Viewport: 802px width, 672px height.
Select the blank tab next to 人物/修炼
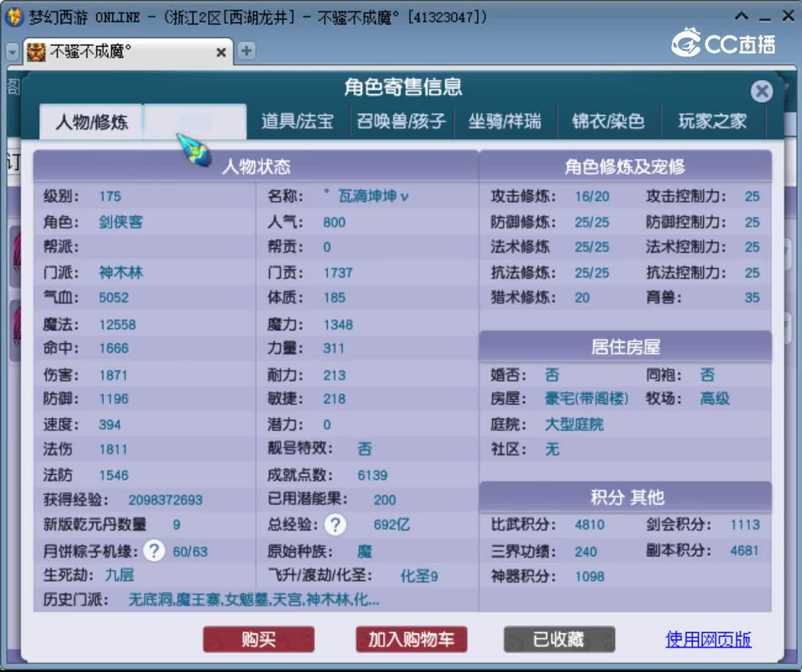tap(194, 121)
